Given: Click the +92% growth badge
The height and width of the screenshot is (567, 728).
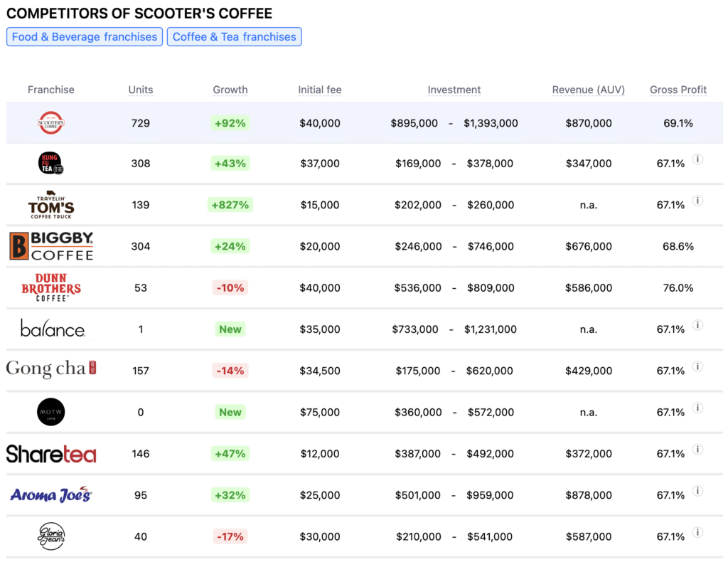Looking at the screenshot, I should point(230,123).
